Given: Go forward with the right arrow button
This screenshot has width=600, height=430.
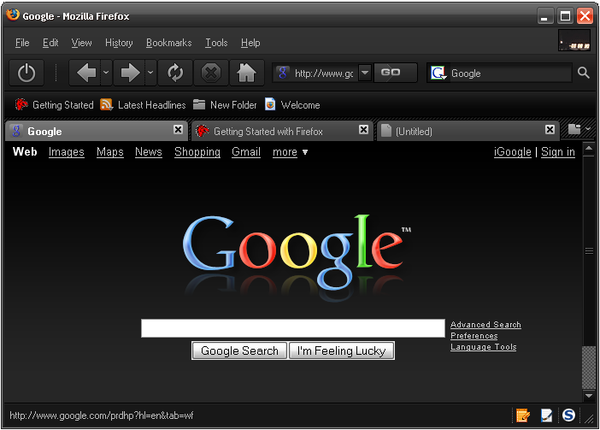Looking at the screenshot, I should pyautogui.click(x=130, y=73).
